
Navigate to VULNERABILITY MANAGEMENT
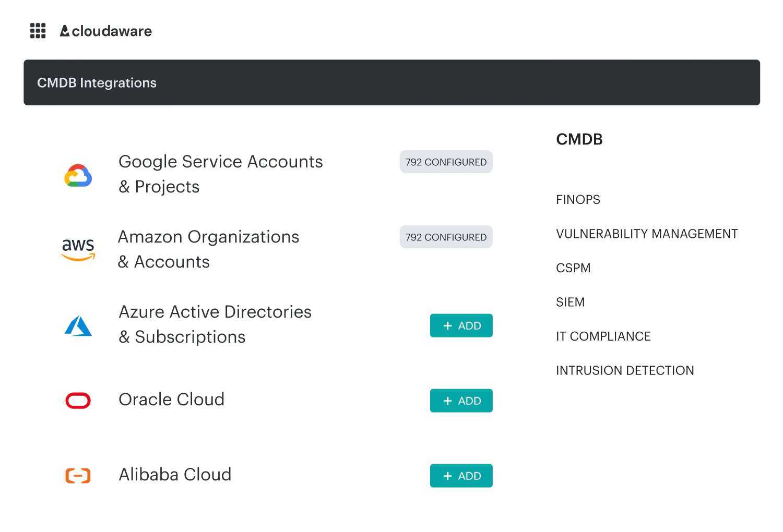[x=647, y=234]
